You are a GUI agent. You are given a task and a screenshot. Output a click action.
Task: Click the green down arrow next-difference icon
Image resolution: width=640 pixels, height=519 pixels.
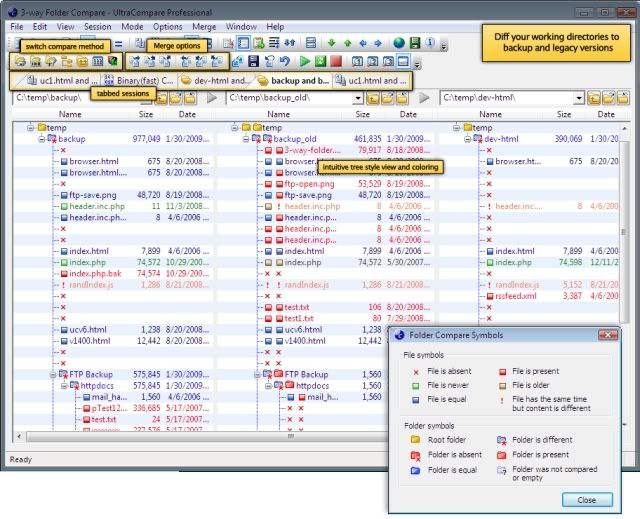tap(331, 44)
